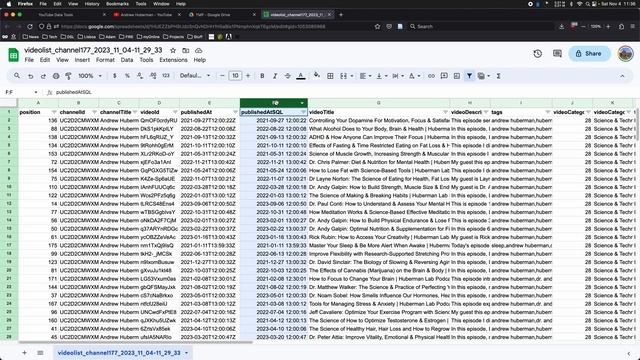Insert a link via toolbar icon

tap(431, 76)
